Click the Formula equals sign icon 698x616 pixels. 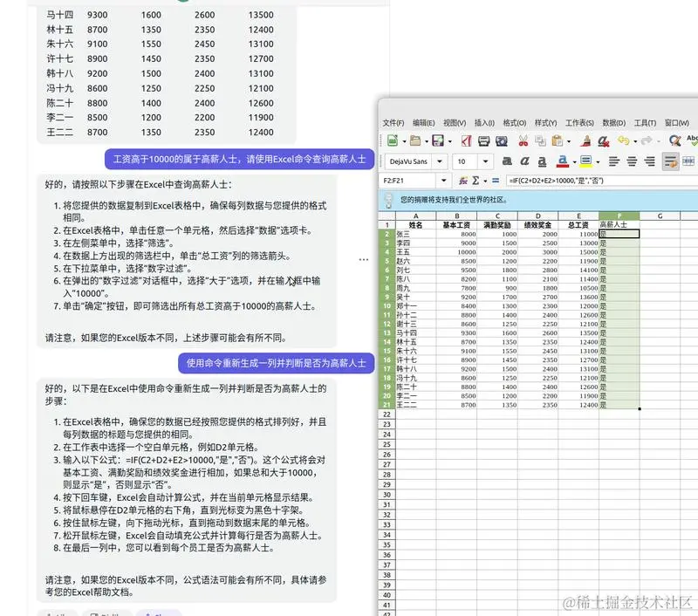click(496, 181)
